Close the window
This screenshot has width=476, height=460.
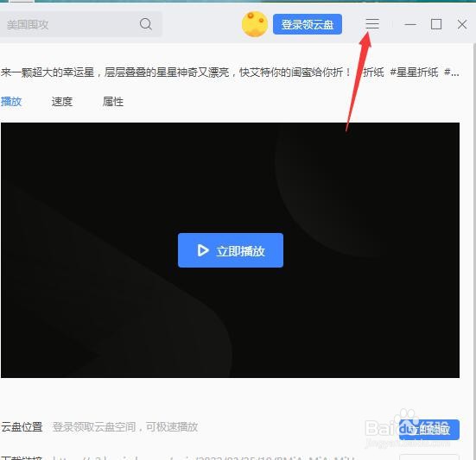click(462, 24)
